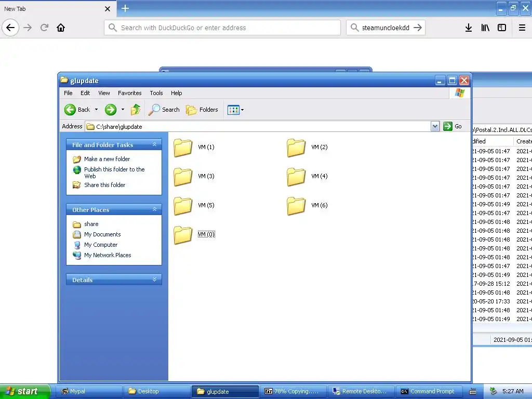
Task: Click the Explorer Forward button
Action: pyautogui.click(x=111, y=110)
